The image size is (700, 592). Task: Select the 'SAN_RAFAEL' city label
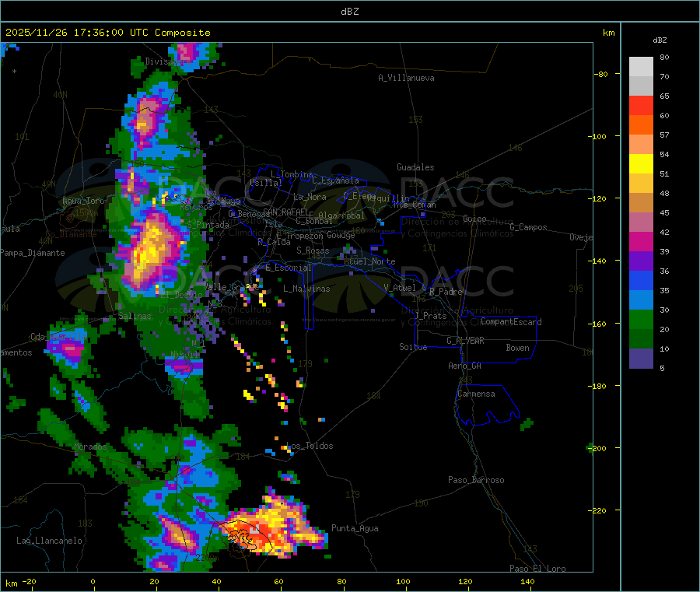point(285,212)
